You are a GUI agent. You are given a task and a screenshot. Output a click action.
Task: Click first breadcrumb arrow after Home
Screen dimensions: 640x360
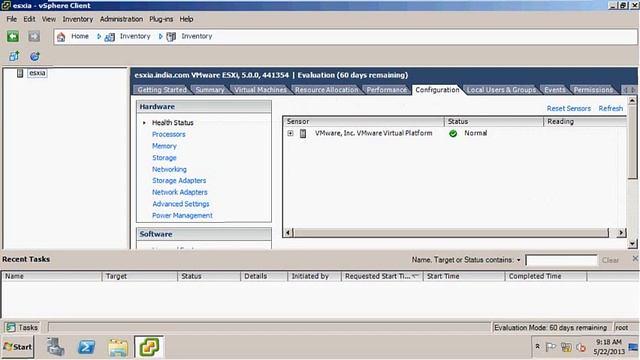coord(99,36)
